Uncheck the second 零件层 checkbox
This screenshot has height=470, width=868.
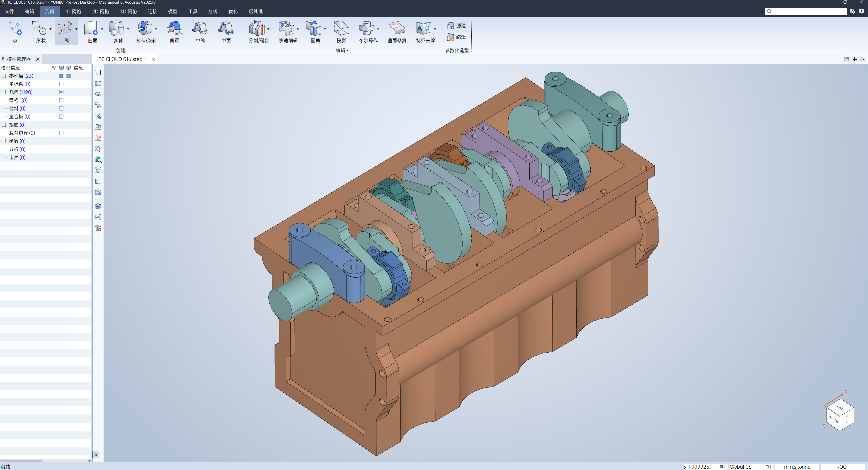68,76
